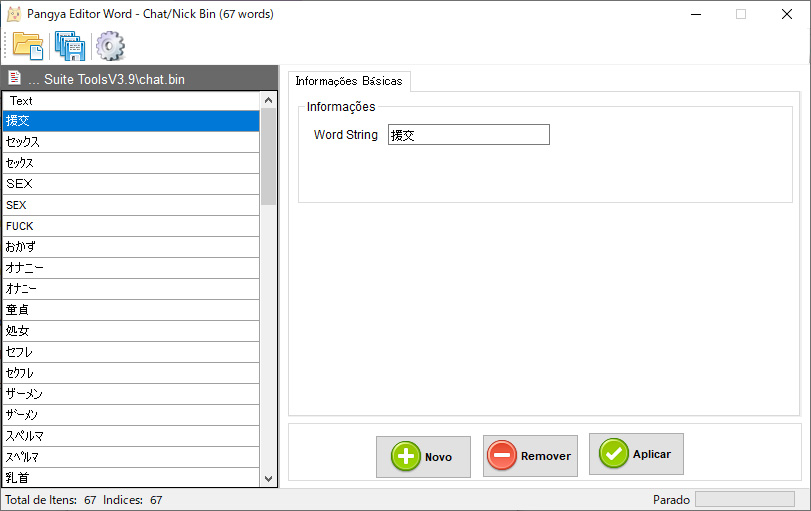Image resolution: width=811 pixels, height=511 pixels.
Task: Click the Indices: 67 status text
Action: point(132,500)
